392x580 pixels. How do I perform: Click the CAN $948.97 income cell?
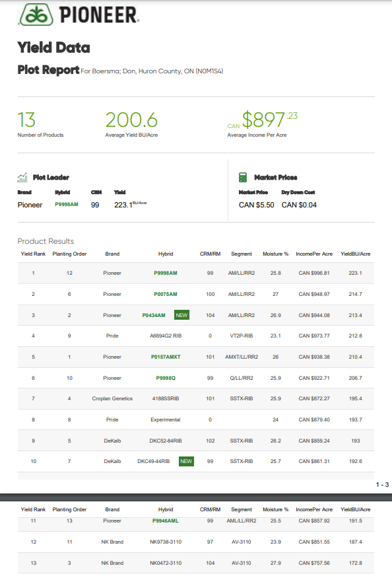tap(314, 294)
